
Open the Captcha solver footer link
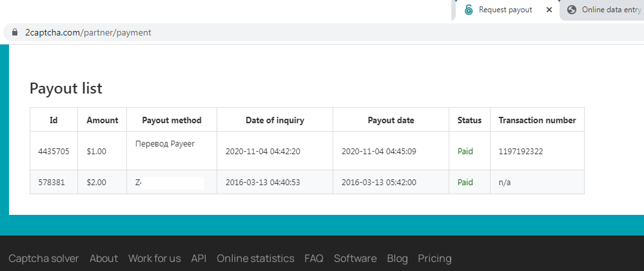pos(44,258)
